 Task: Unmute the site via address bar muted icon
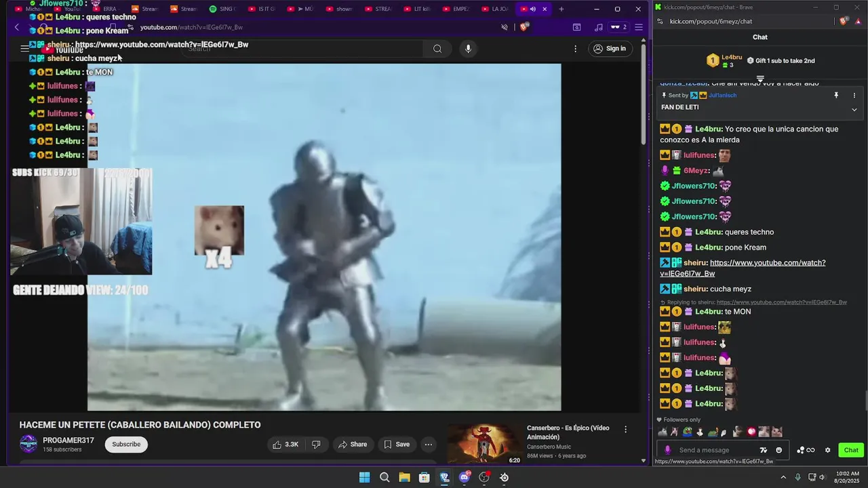[504, 27]
